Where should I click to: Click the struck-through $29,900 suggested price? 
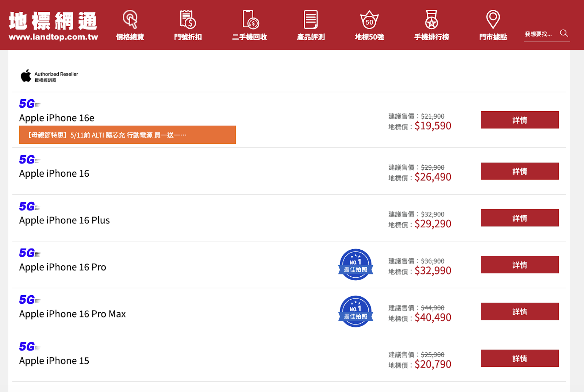433,167
